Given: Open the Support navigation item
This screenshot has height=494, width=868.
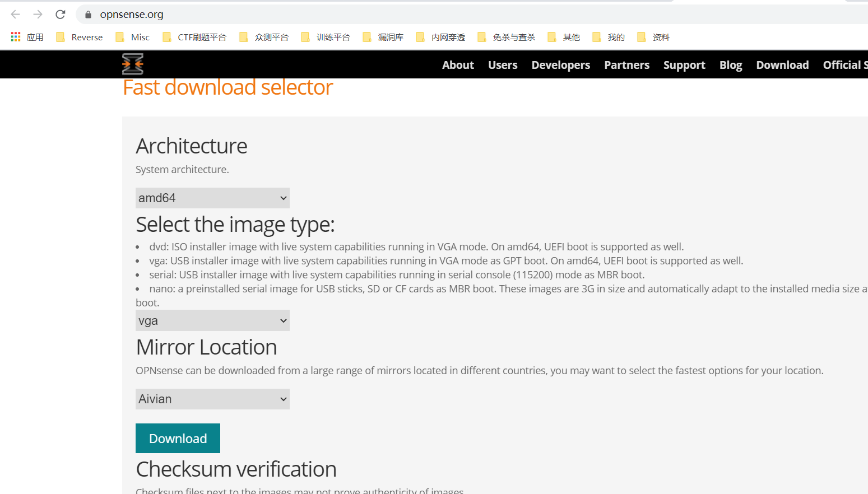Looking at the screenshot, I should [x=684, y=65].
